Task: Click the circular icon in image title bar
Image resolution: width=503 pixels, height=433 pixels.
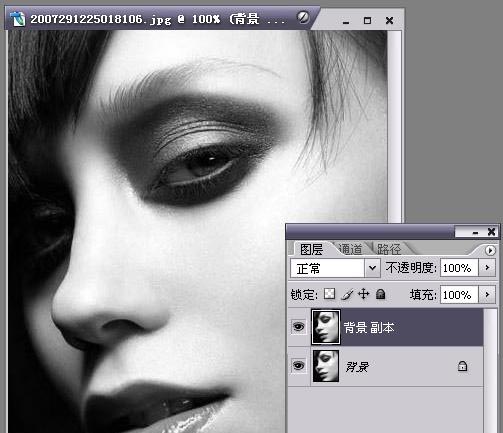Action: tap(303, 17)
